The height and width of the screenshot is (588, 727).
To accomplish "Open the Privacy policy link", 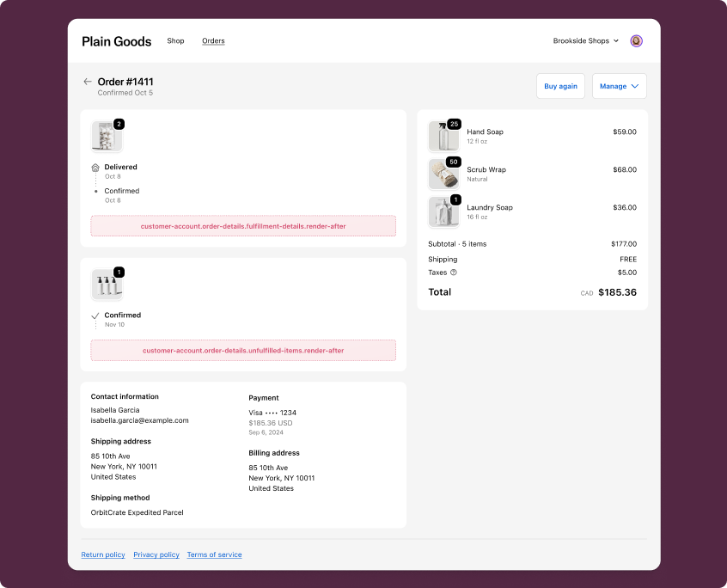I will pos(156,554).
